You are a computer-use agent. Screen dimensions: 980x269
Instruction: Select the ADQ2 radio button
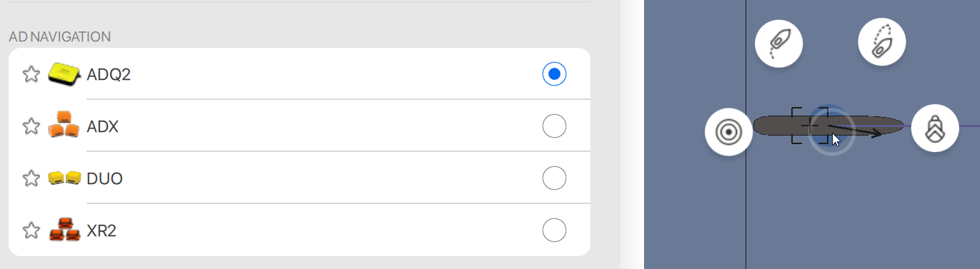tap(554, 73)
